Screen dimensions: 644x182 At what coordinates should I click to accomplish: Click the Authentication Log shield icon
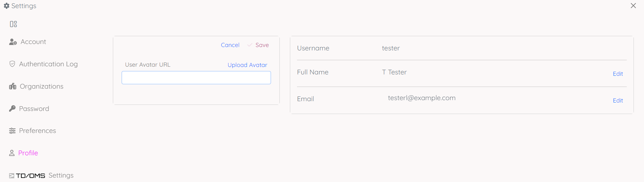click(12, 64)
